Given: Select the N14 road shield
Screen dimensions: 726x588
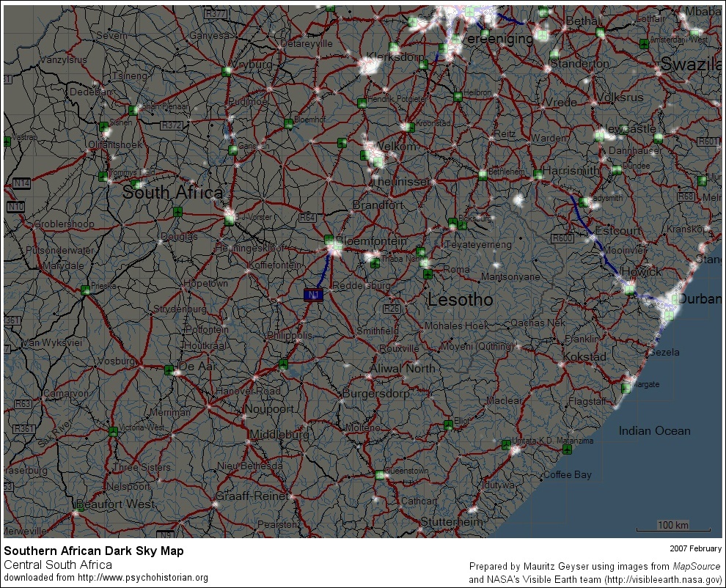Looking at the screenshot, I should tap(21, 183).
